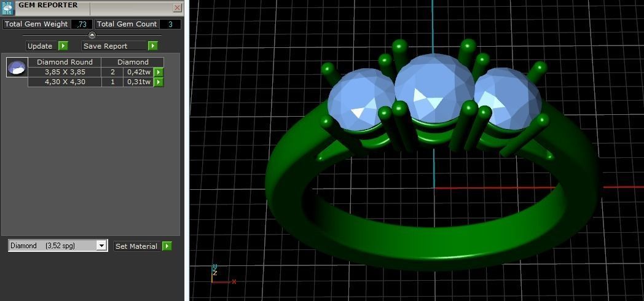Viewport: 644px width, 301px height.
Task: Click the quantity 2 cell
Action: pyautogui.click(x=112, y=72)
